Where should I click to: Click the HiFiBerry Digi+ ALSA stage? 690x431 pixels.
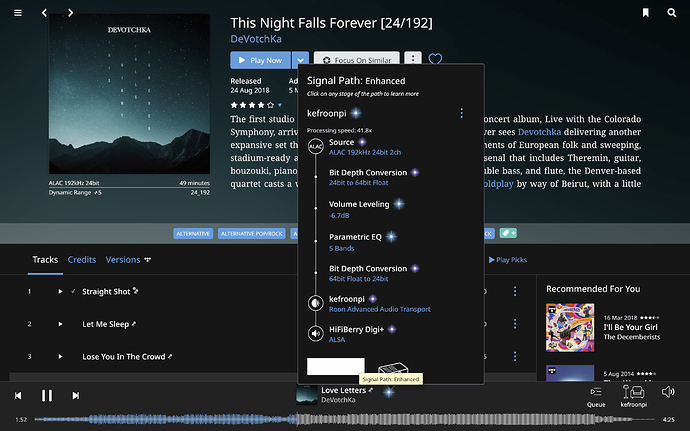tap(362, 334)
